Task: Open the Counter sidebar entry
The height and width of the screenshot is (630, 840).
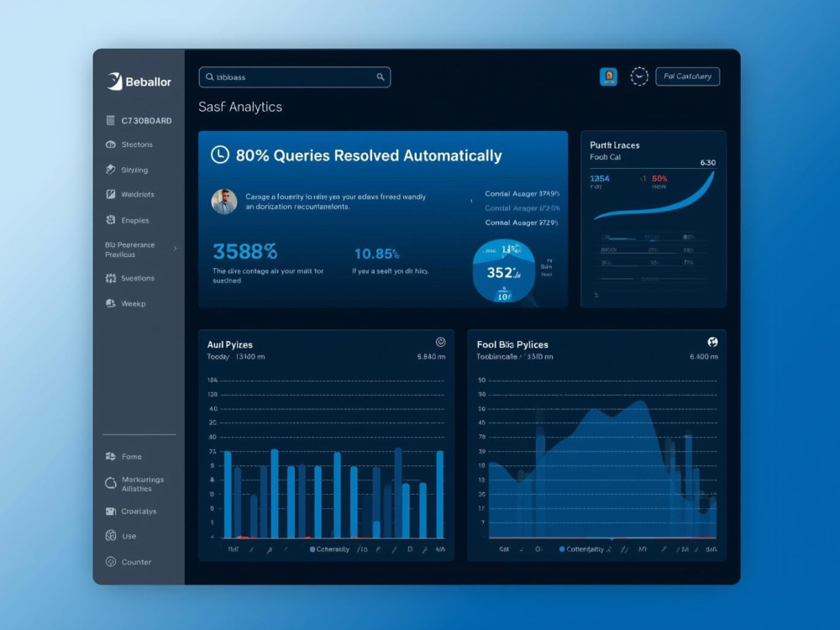Action: 129,562
